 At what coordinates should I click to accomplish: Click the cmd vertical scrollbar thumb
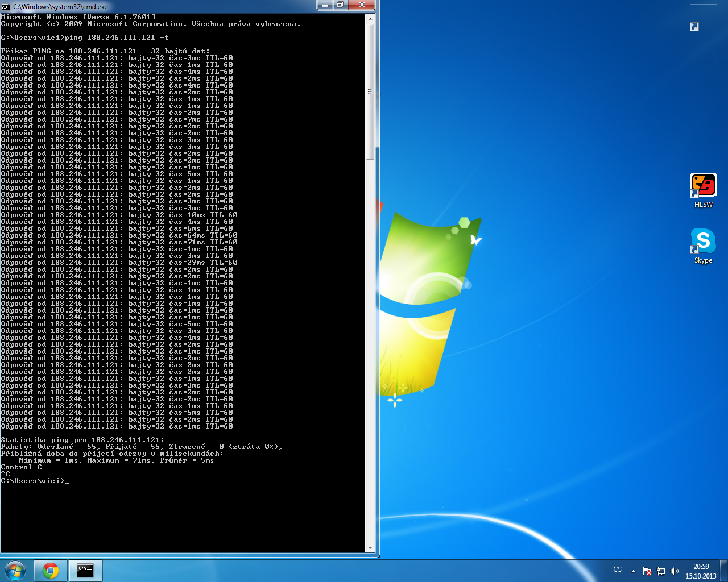pos(370,92)
